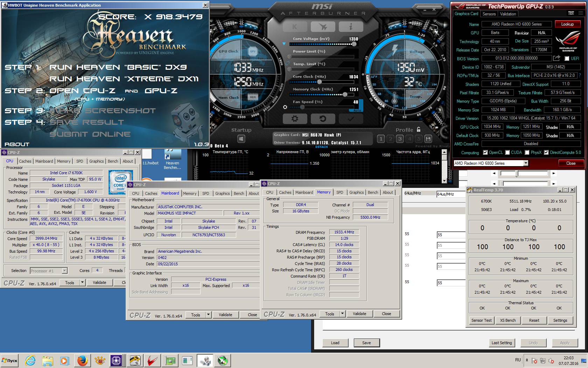Save Afterburner profile with the floppy icon

(x=428, y=139)
